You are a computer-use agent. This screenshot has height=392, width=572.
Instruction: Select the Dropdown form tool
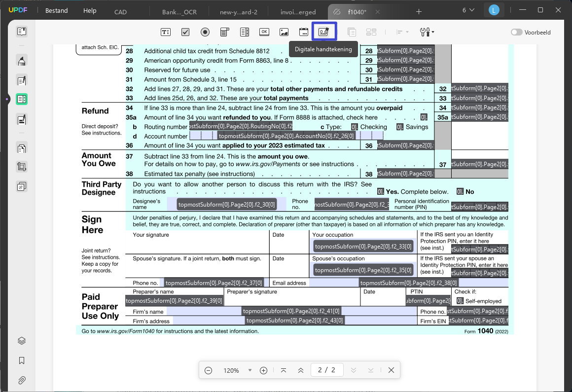point(225,32)
